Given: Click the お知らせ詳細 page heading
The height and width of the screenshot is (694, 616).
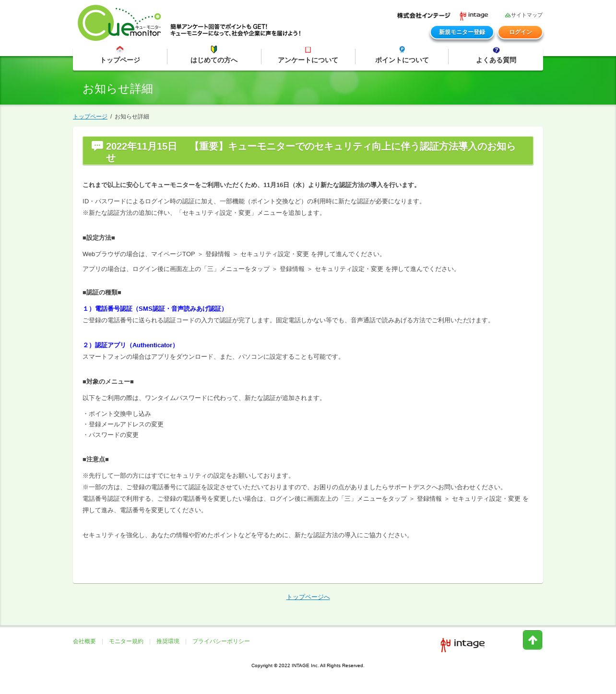Looking at the screenshot, I should 118,89.
